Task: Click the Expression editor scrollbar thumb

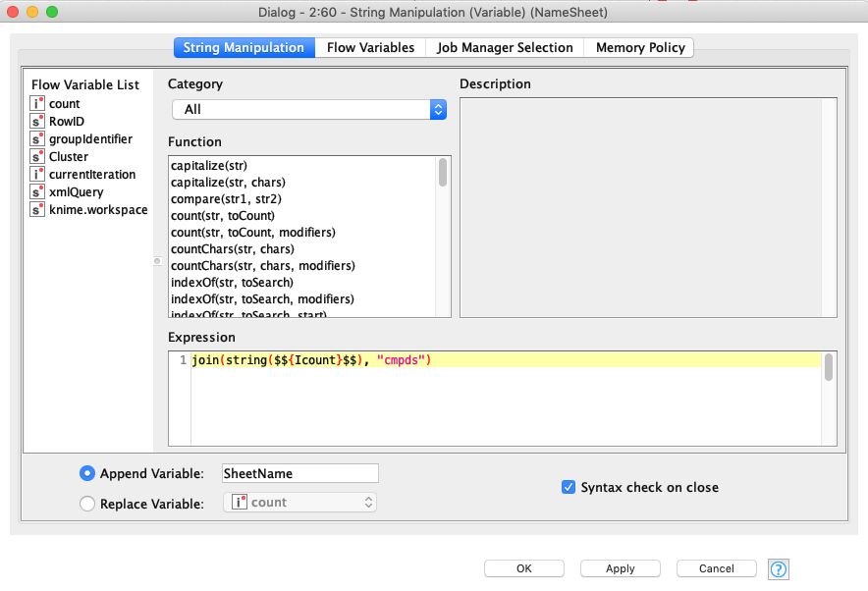Action: 828,367
